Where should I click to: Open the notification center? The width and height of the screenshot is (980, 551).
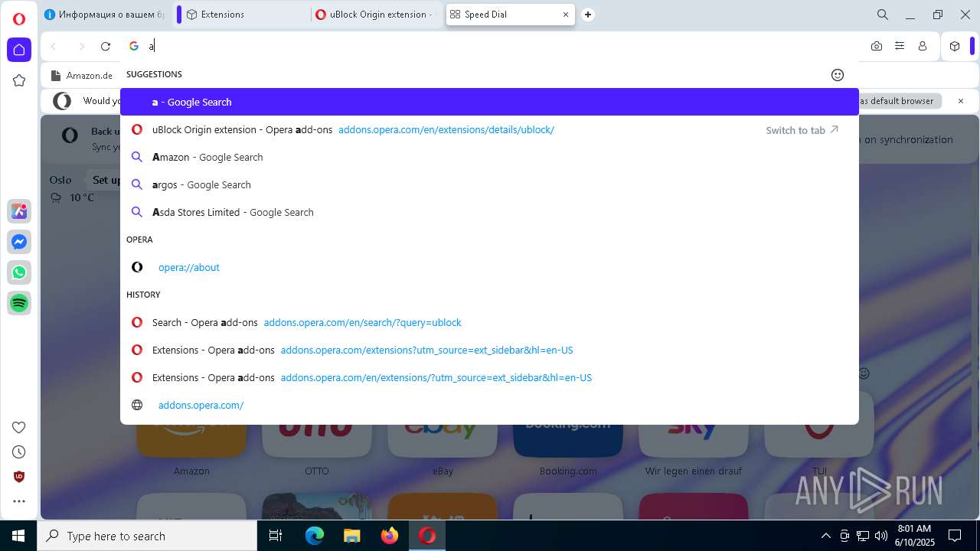pyautogui.click(x=955, y=536)
